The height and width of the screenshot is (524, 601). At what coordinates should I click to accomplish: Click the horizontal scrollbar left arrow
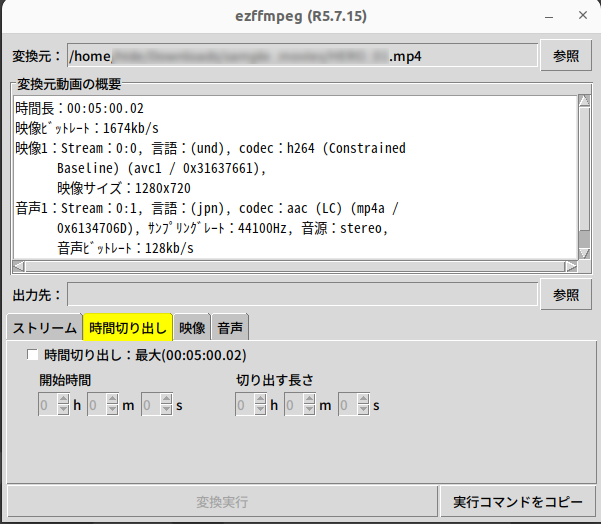[19, 266]
